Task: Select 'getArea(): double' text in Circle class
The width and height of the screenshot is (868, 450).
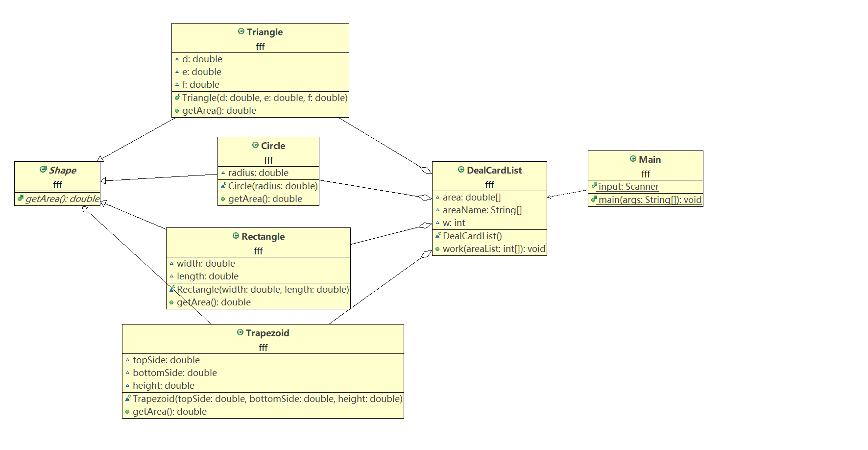Action: point(265,199)
